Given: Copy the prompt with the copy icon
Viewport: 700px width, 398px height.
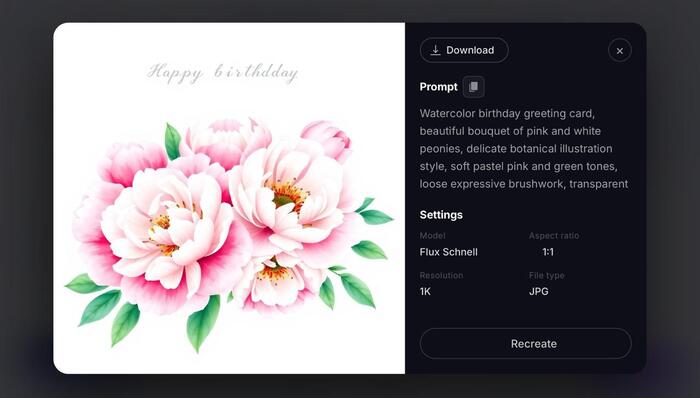Looking at the screenshot, I should 474,87.
